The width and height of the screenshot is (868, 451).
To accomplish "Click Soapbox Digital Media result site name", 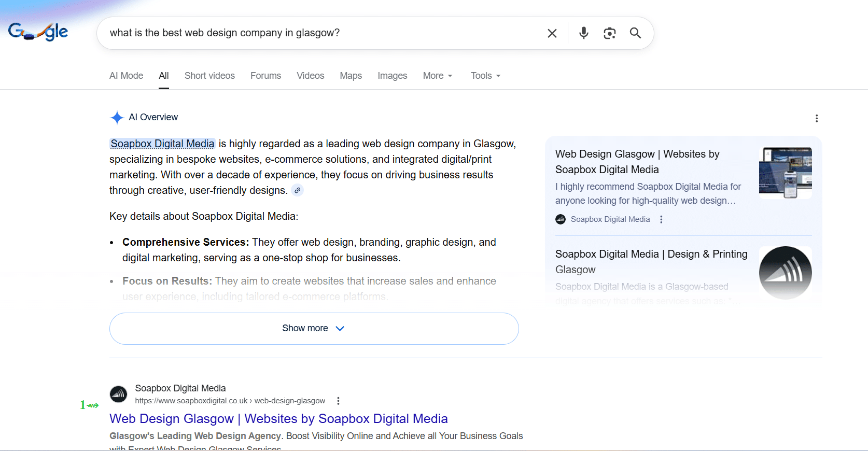I will tap(180, 388).
